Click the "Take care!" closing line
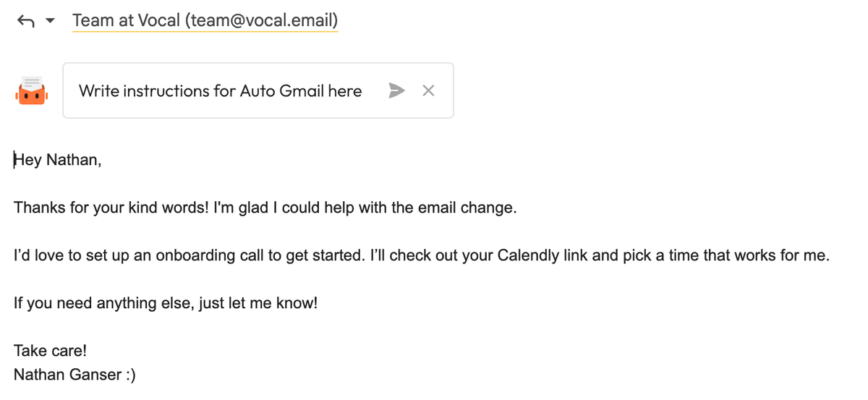 click(50, 351)
